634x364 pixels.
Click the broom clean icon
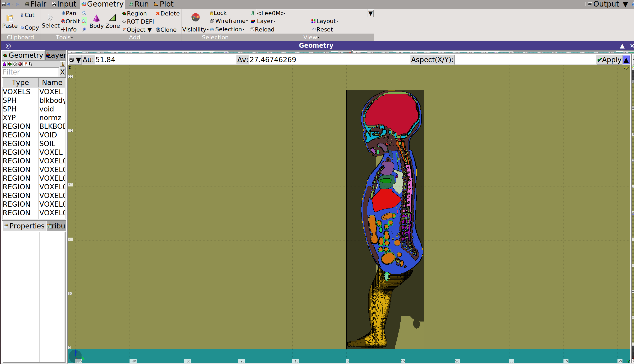[62, 64]
